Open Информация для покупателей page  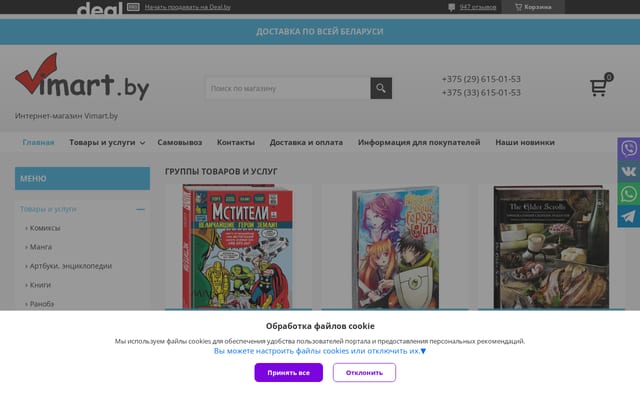pos(419,142)
